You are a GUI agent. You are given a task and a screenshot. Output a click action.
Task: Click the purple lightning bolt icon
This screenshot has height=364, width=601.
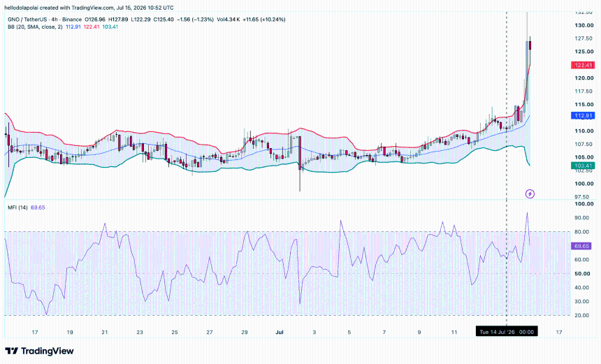click(530, 194)
